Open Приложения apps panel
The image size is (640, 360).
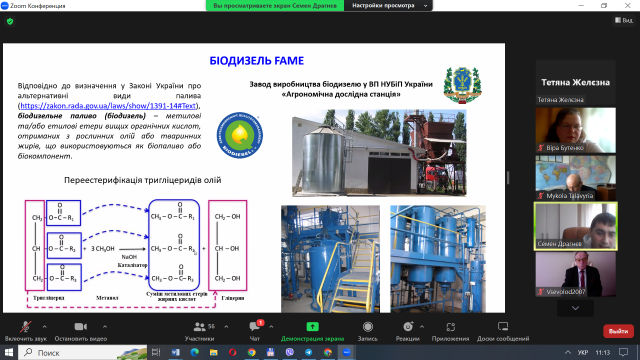450,331
